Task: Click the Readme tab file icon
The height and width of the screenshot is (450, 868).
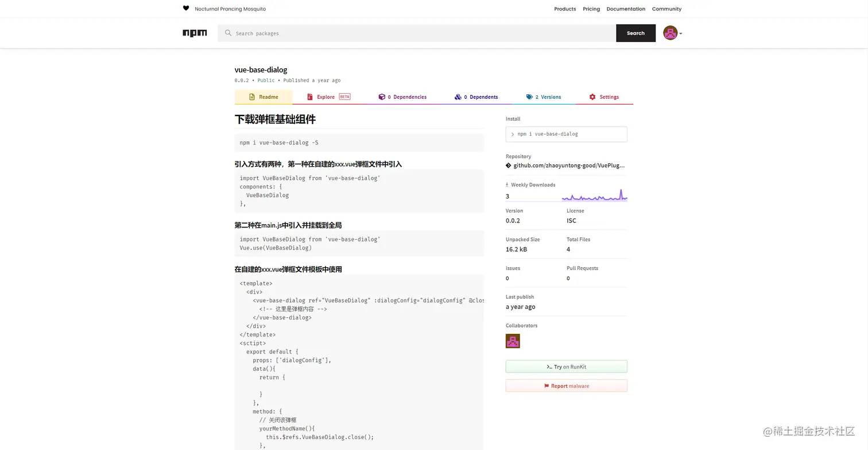Action: pos(251,97)
